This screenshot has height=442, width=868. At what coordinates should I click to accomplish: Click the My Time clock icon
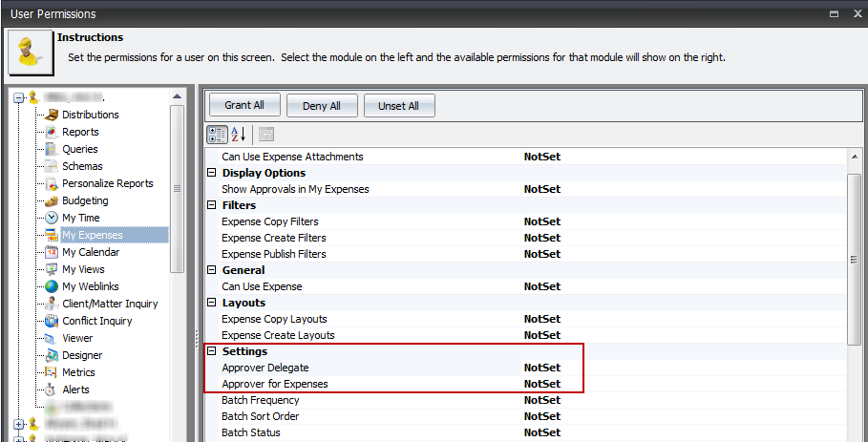pos(52,218)
